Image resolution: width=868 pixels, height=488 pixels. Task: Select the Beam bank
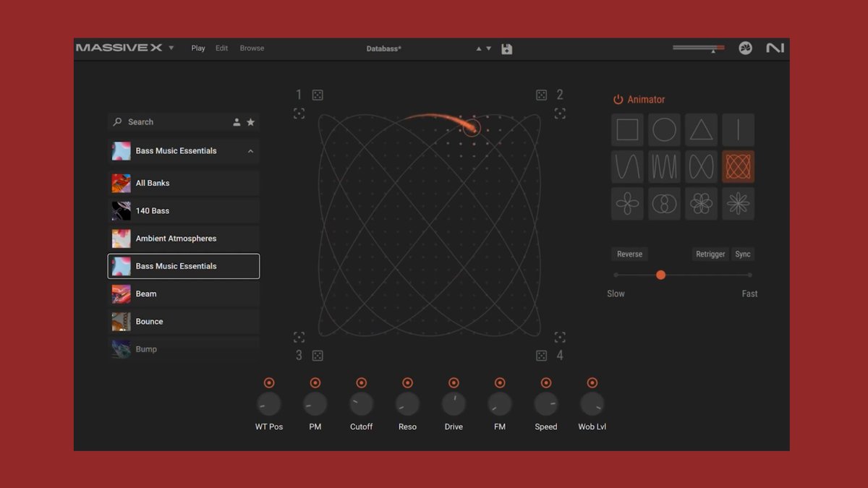point(184,294)
